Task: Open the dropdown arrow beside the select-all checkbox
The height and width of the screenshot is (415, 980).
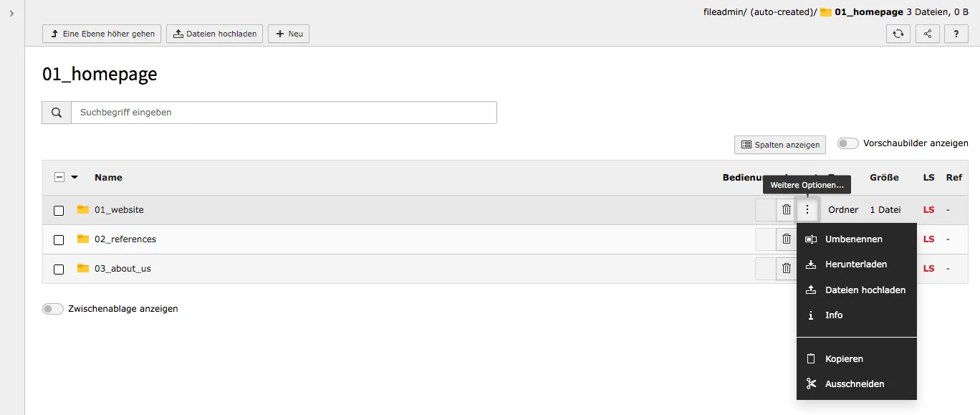Action: click(75, 177)
